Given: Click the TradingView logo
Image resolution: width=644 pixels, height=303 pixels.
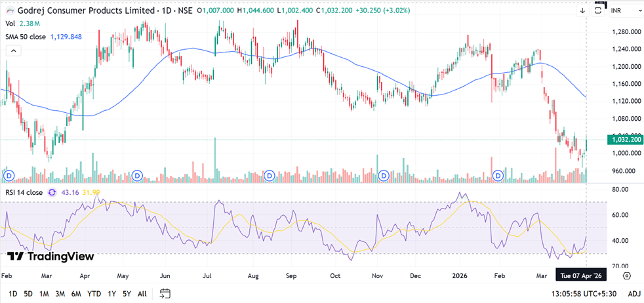Looking at the screenshot, I should click(x=50, y=256).
